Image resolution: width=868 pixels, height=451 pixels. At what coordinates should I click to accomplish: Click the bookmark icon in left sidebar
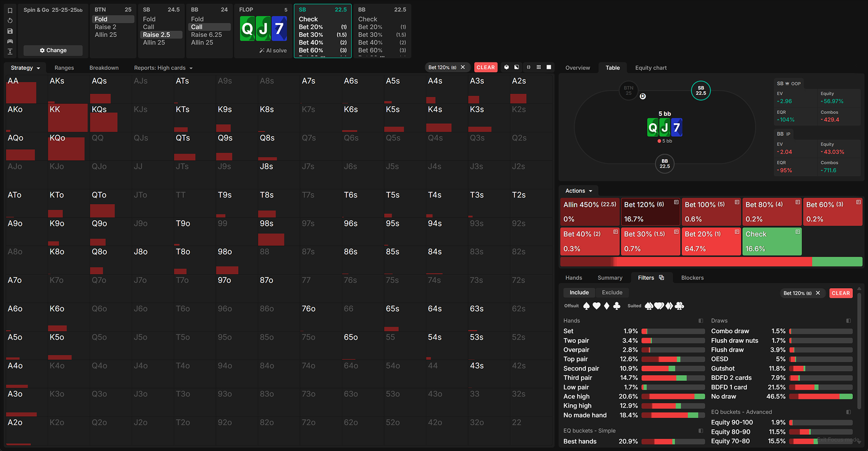pos(10,10)
